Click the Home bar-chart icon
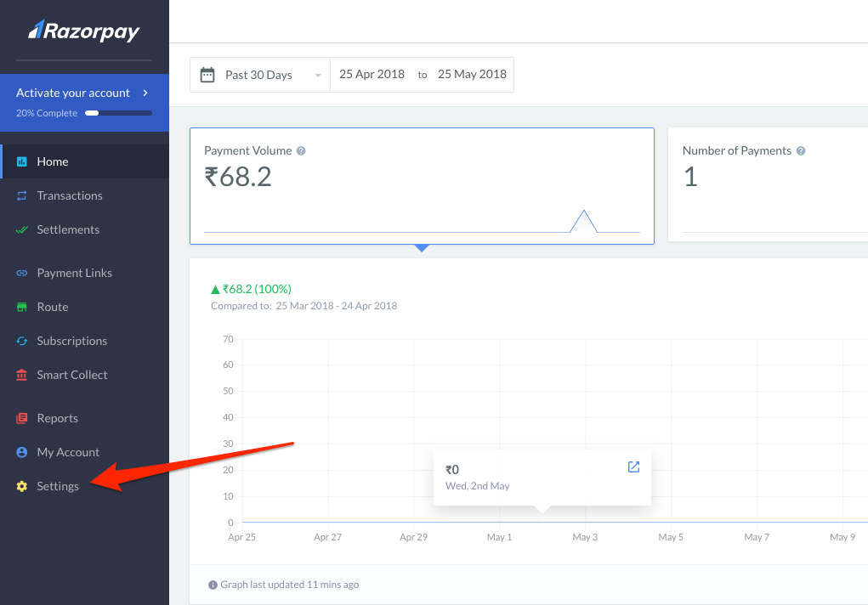 (21, 161)
